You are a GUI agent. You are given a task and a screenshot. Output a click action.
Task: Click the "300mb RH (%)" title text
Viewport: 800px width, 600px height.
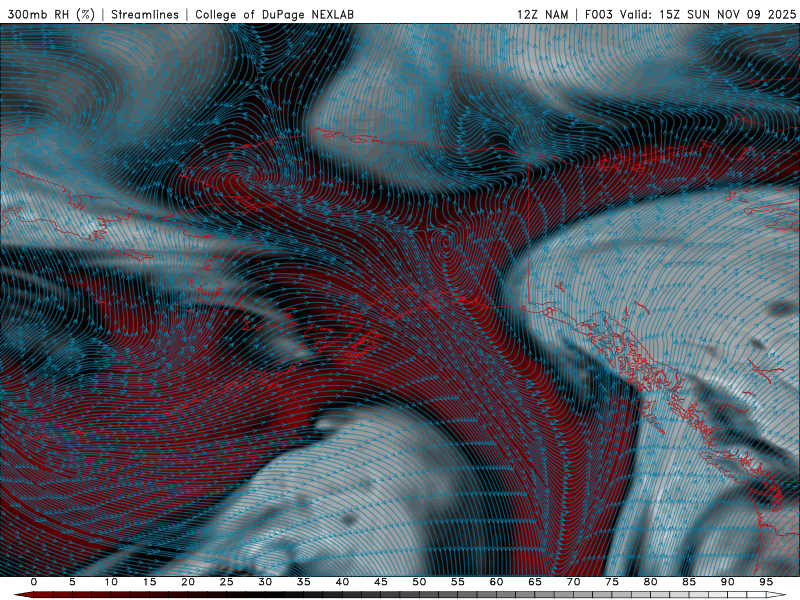tap(52, 14)
